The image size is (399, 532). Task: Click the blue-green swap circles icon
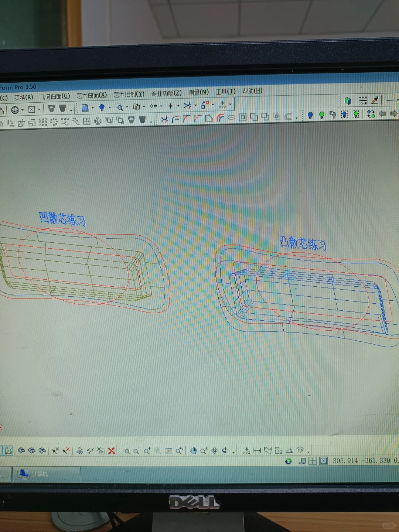[371, 114]
